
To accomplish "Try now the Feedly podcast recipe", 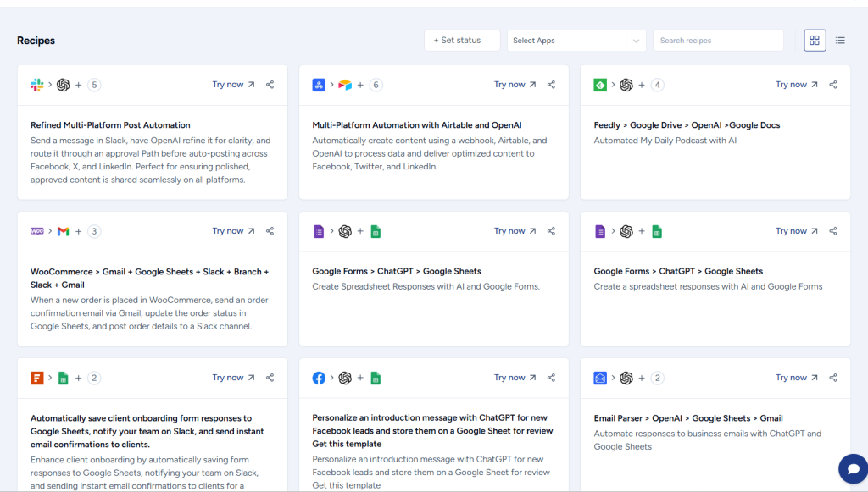I will pyautogui.click(x=797, y=85).
